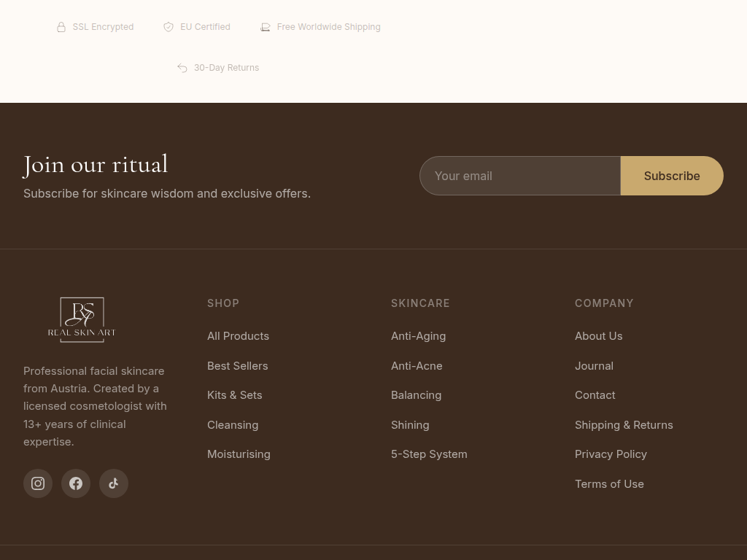Click the SSL Encrypted lock icon

click(x=61, y=27)
